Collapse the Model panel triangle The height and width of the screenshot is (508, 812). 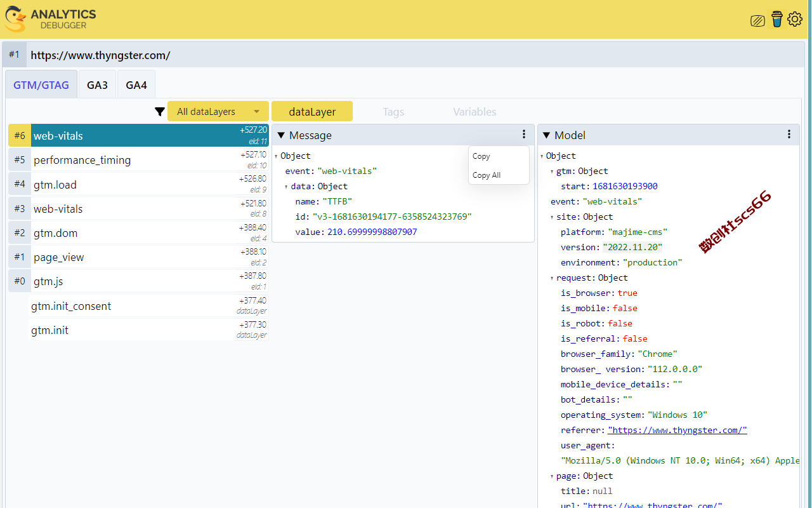pyautogui.click(x=546, y=135)
